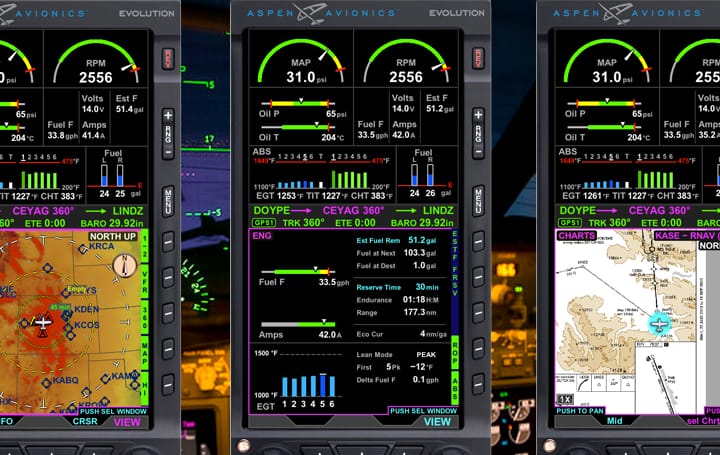Screen dimensions: 720x455
Task: Select VIEW on middle display
Action: 437,422
